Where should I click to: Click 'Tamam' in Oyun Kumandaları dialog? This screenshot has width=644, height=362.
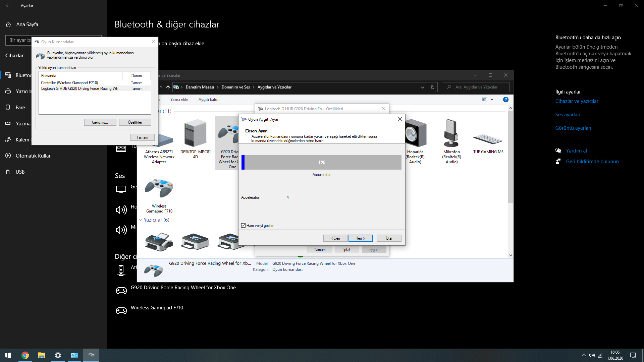tap(142, 137)
